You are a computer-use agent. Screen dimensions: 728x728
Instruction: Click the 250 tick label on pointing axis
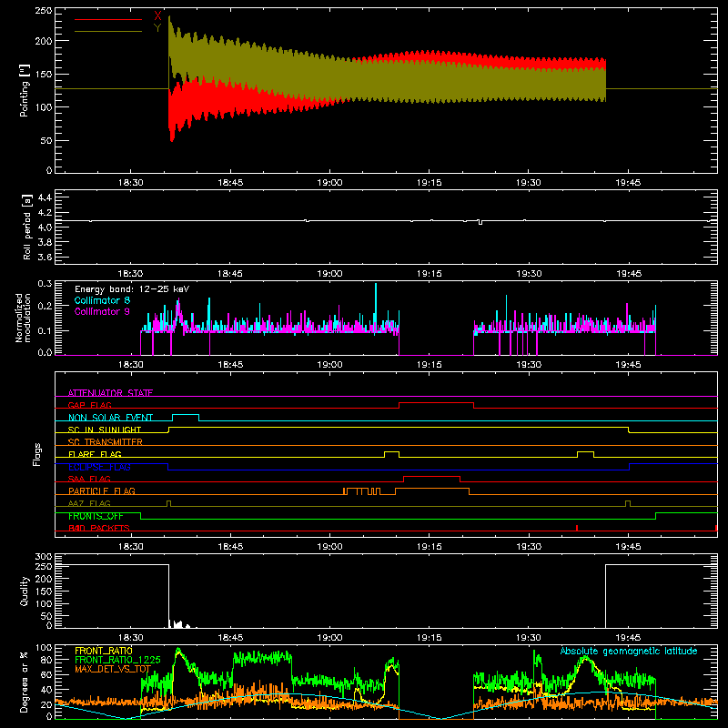[x=44, y=11]
